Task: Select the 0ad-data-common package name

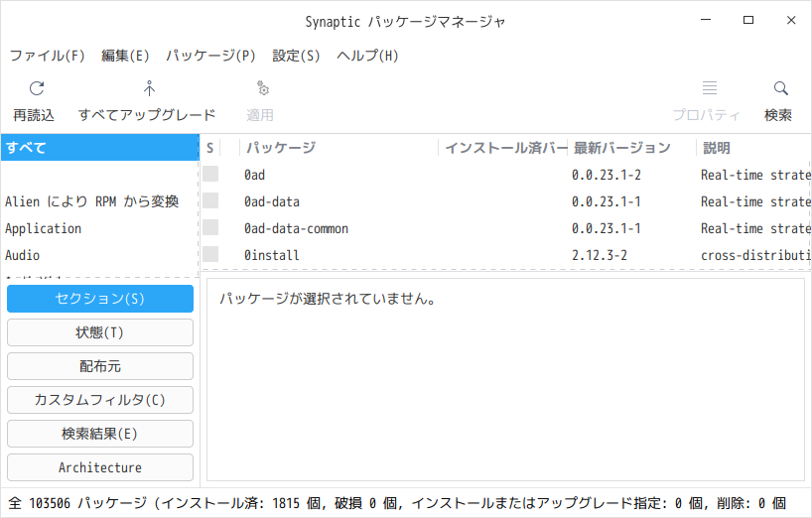Action: click(x=296, y=228)
